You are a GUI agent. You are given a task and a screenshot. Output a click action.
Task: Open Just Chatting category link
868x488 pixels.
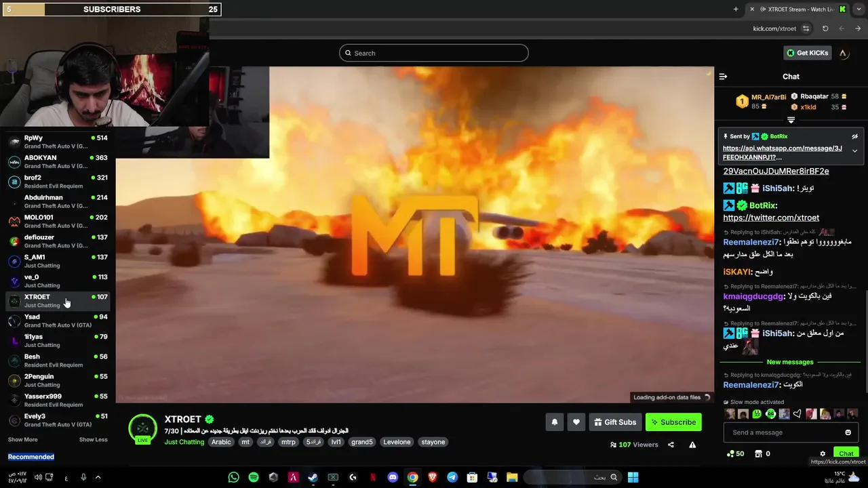click(x=184, y=442)
